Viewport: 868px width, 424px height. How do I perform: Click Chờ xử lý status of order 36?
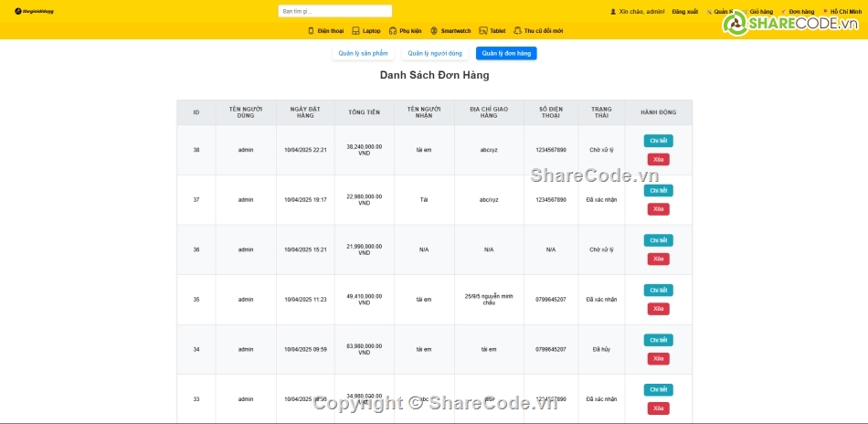click(601, 249)
